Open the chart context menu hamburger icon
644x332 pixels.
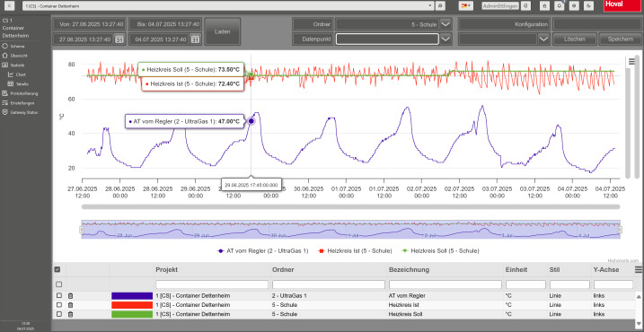(631, 62)
